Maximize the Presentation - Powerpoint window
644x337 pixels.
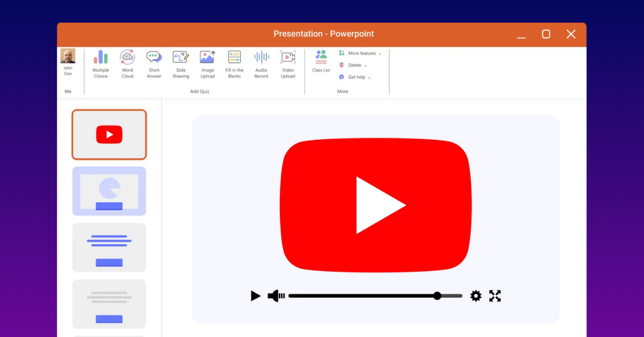coord(546,34)
